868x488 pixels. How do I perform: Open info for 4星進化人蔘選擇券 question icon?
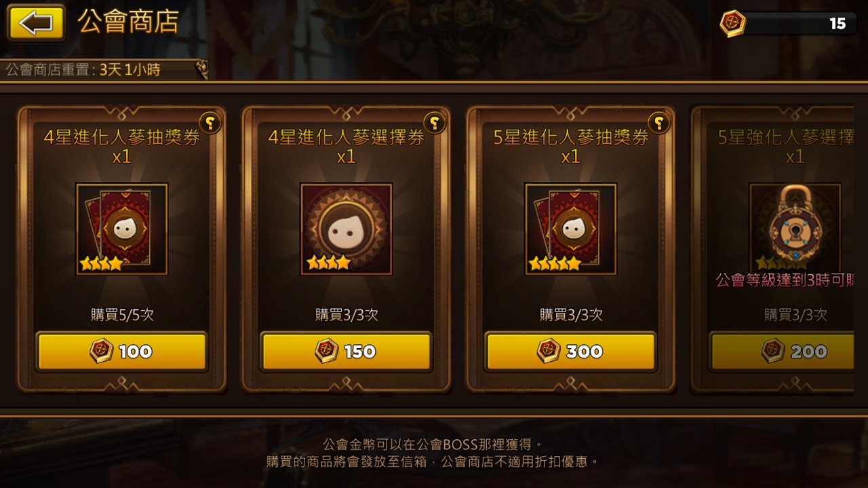435,123
